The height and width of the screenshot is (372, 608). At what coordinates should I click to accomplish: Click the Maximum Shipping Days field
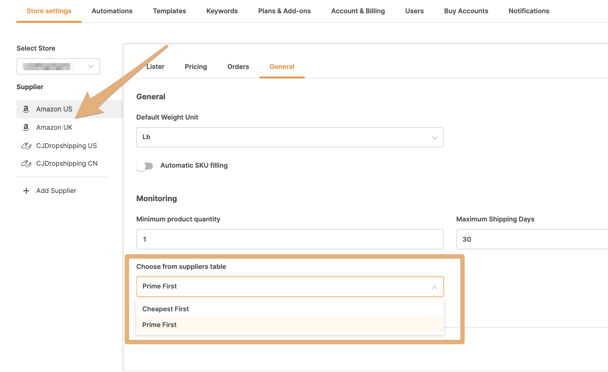point(532,239)
